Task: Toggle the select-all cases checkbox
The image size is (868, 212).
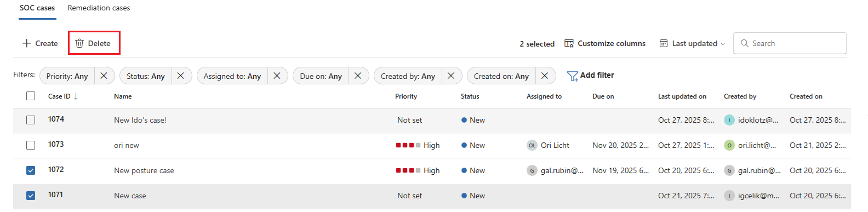Action: 31,96
